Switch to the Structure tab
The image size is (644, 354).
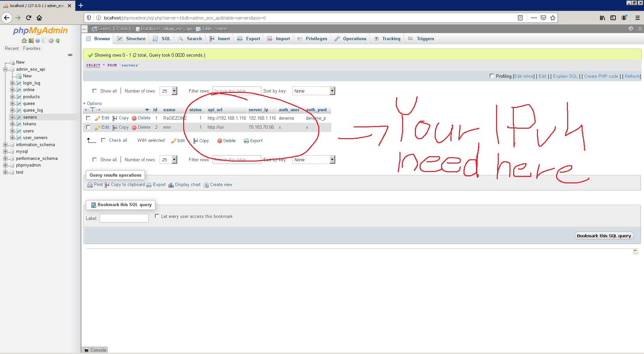[x=131, y=39]
